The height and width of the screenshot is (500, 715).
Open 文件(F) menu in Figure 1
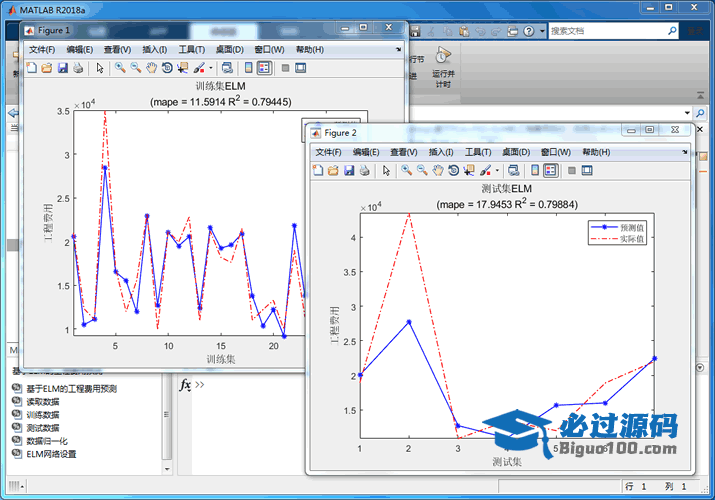(x=42, y=50)
